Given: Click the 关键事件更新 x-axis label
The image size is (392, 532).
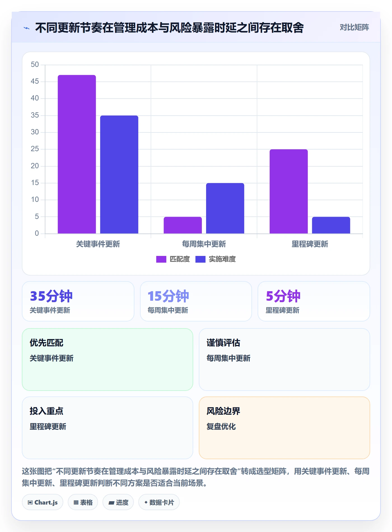Looking at the screenshot, I should click(x=98, y=244).
